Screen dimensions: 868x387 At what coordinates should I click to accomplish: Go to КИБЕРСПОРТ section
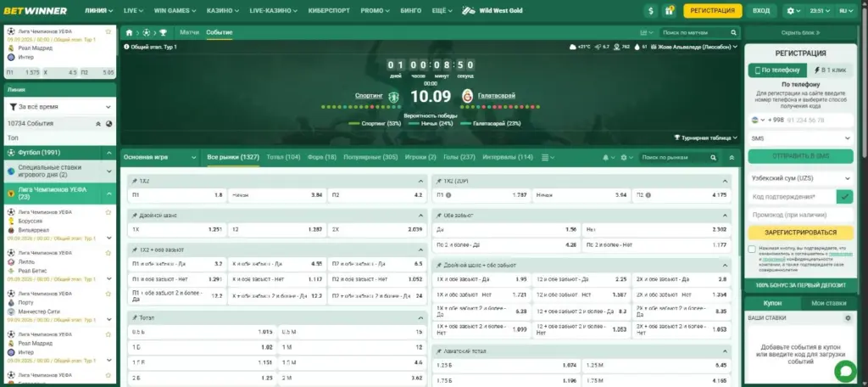point(330,10)
